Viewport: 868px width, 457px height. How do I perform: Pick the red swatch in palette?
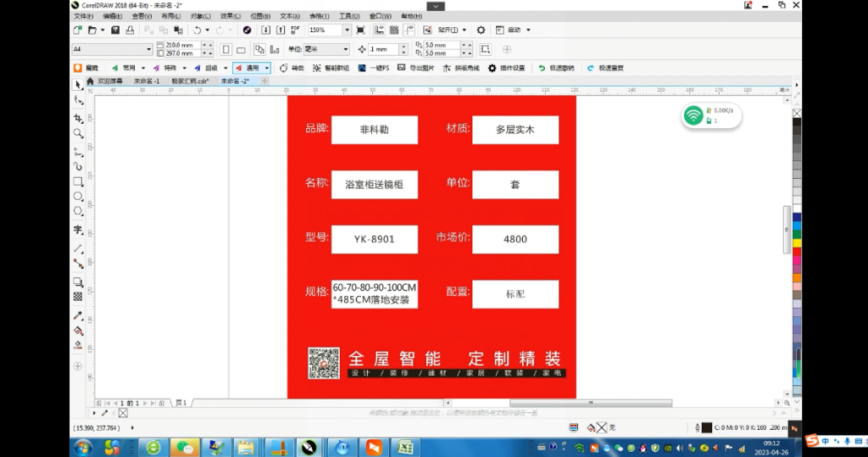(797, 252)
